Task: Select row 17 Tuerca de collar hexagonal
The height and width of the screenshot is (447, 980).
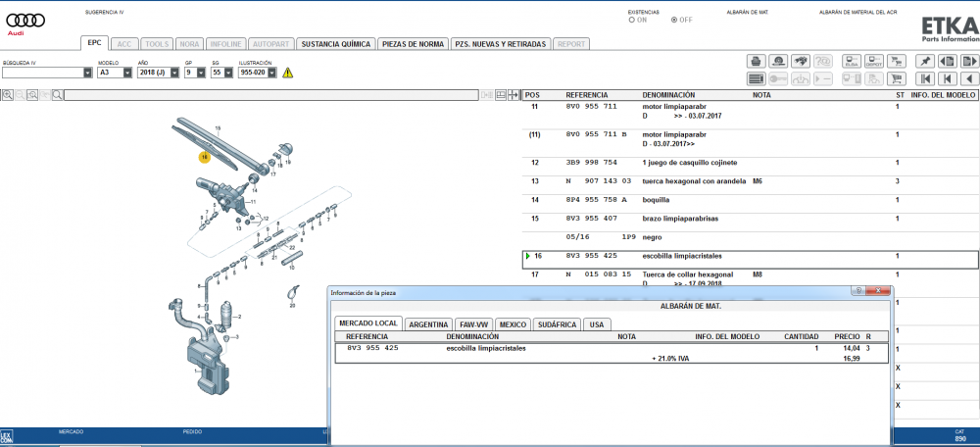Action: [750, 278]
